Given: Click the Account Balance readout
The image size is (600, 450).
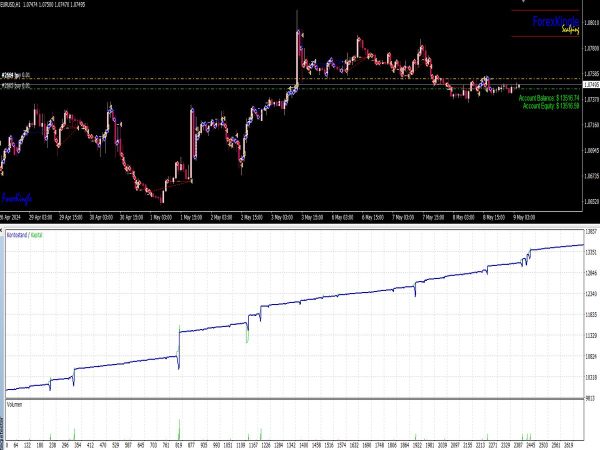Looking at the screenshot, I should tap(549, 98).
